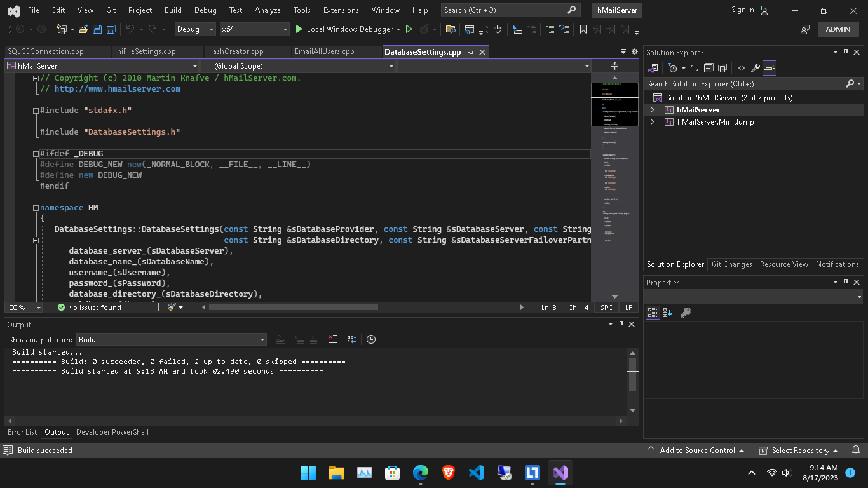The height and width of the screenshot is (488, 868).
Task: Open the Build menu
Action: [172, 10]
